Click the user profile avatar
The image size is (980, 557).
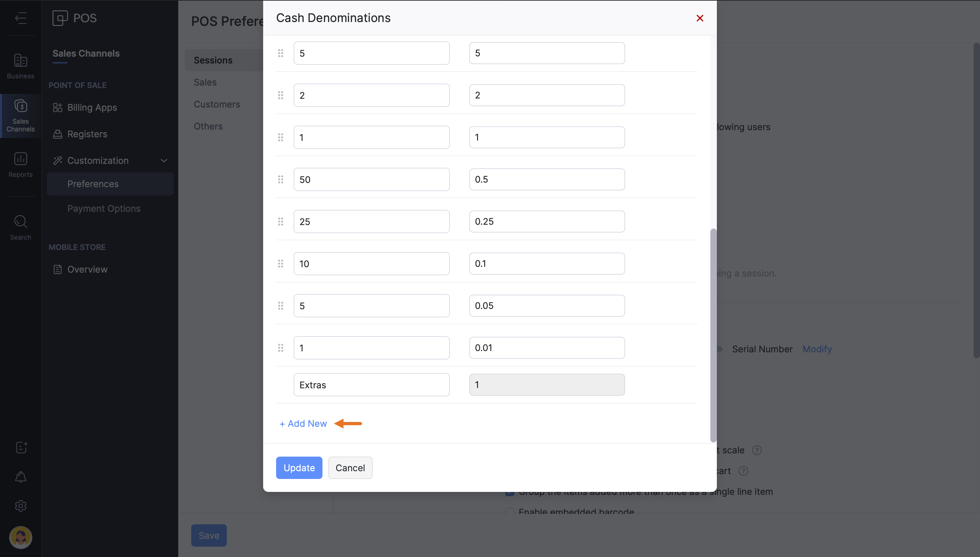21,537
